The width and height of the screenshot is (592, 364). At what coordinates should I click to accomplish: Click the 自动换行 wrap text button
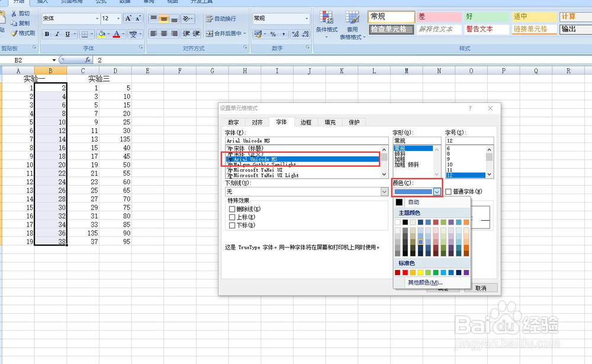point(221,18)
